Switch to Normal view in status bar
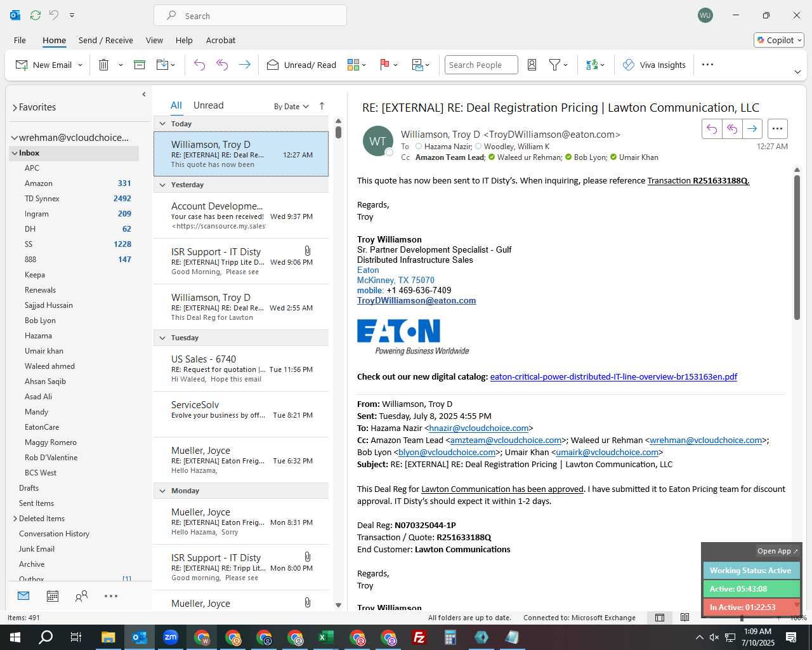 point(660,618)
